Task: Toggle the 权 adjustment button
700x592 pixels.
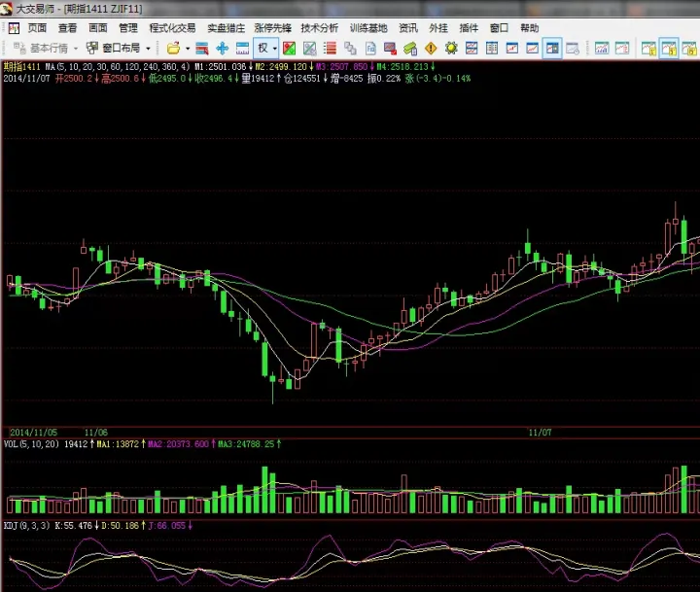Action: click(x=262, y=48)
